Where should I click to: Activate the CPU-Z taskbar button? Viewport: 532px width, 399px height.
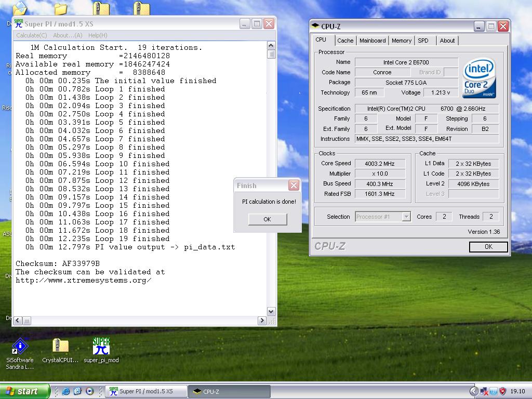coord(229,392)
